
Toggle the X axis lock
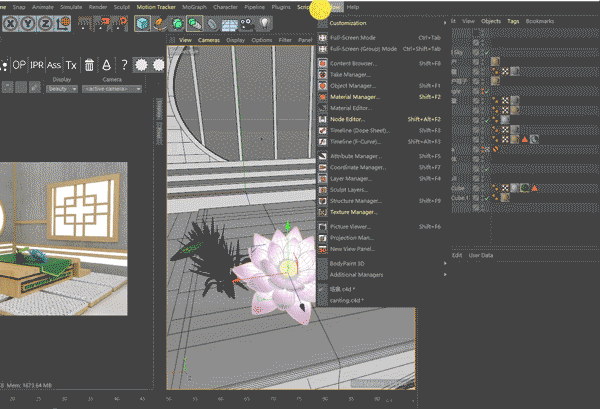pyautogui.click(x=11, y=24)
